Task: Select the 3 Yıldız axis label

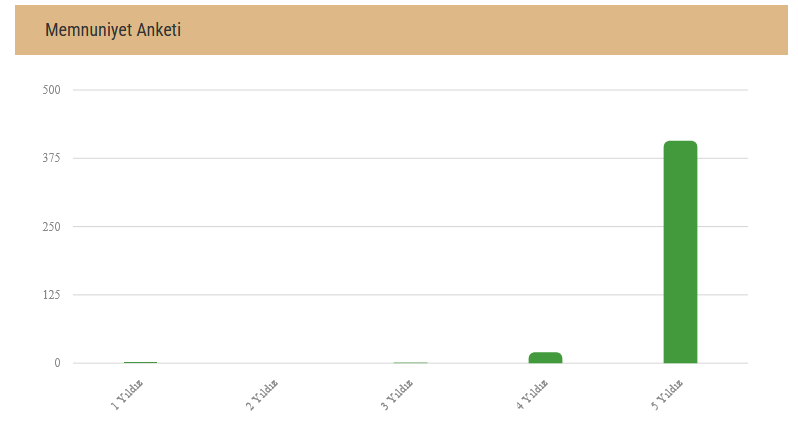Action: click(396, 395)
